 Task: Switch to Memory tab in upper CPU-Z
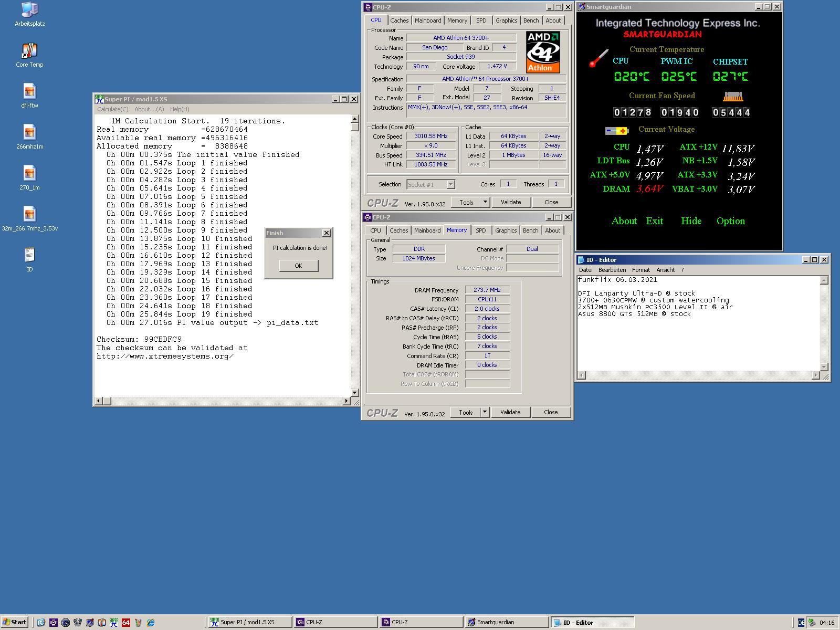(x=457, y=20)
